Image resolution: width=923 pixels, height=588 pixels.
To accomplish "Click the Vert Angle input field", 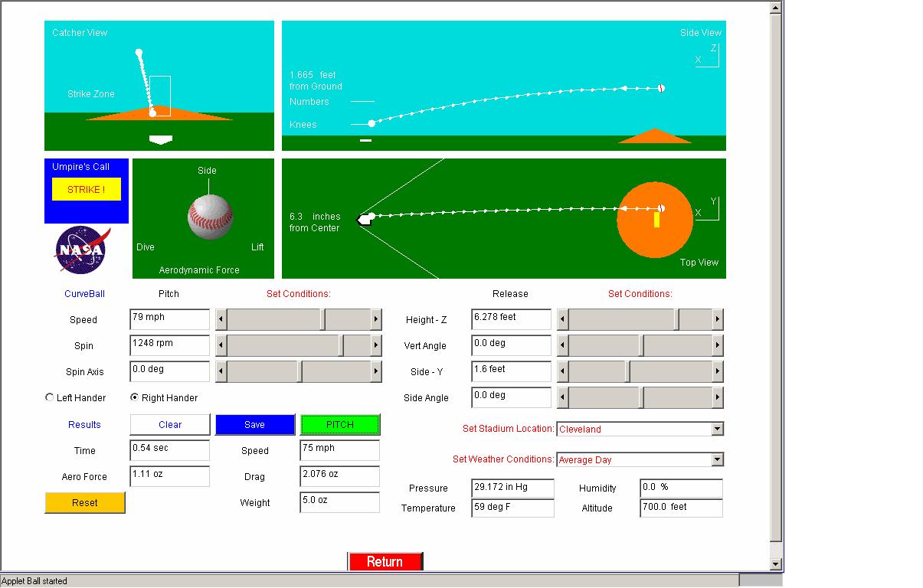I will 512,345.
